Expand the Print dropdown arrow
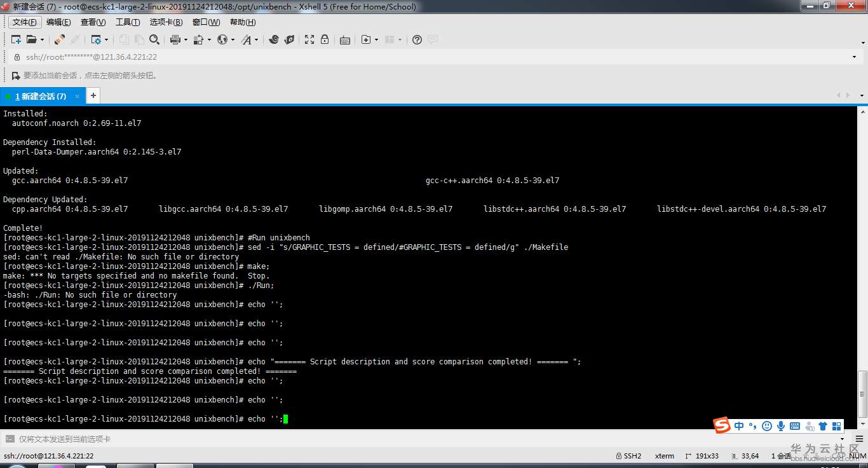 tap(186, 39)
